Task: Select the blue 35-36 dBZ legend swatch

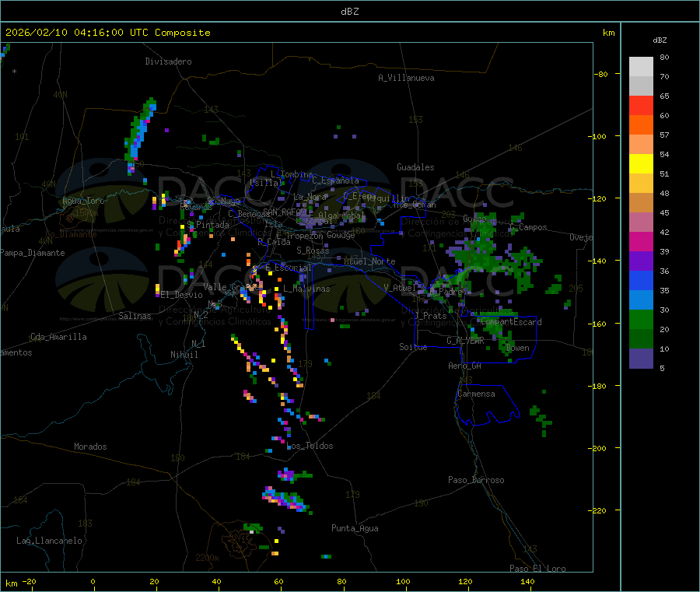Action: (x=641, y=280)
